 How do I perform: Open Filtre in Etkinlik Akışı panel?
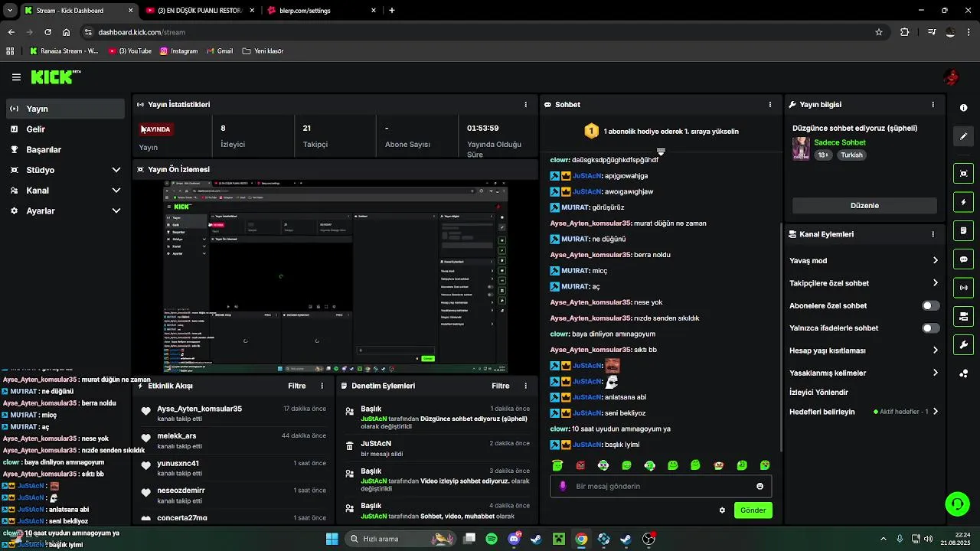coord(297,386)
